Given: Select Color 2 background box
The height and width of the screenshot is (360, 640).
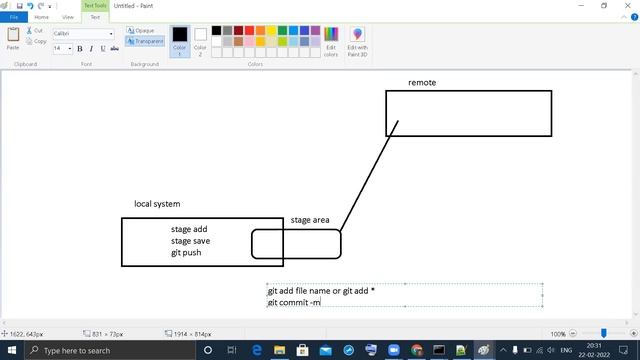Looking at the screenshot, I should click(x=200, y=41).
